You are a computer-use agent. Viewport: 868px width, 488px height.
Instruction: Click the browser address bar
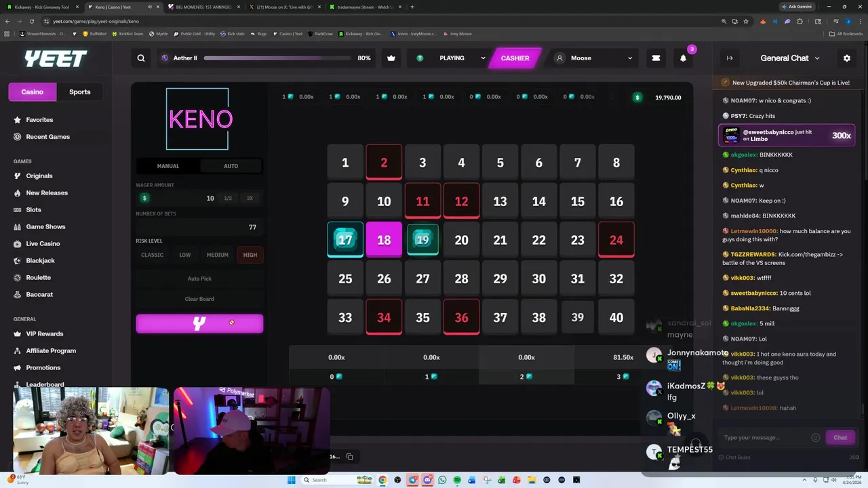coord(380,21)
